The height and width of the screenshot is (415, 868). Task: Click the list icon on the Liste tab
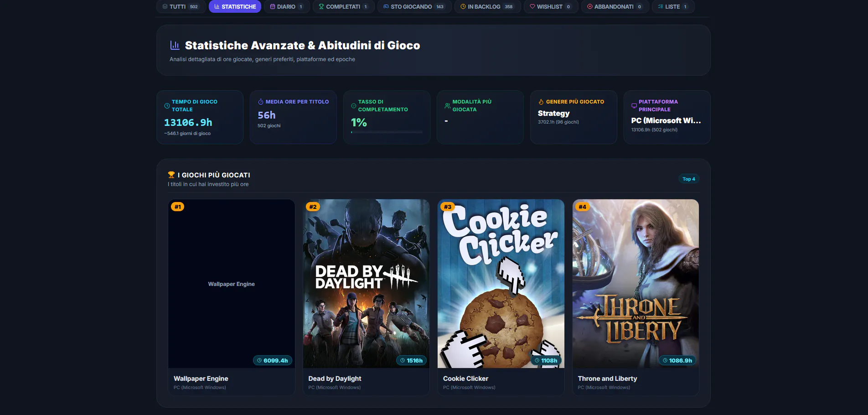(661, 6)
